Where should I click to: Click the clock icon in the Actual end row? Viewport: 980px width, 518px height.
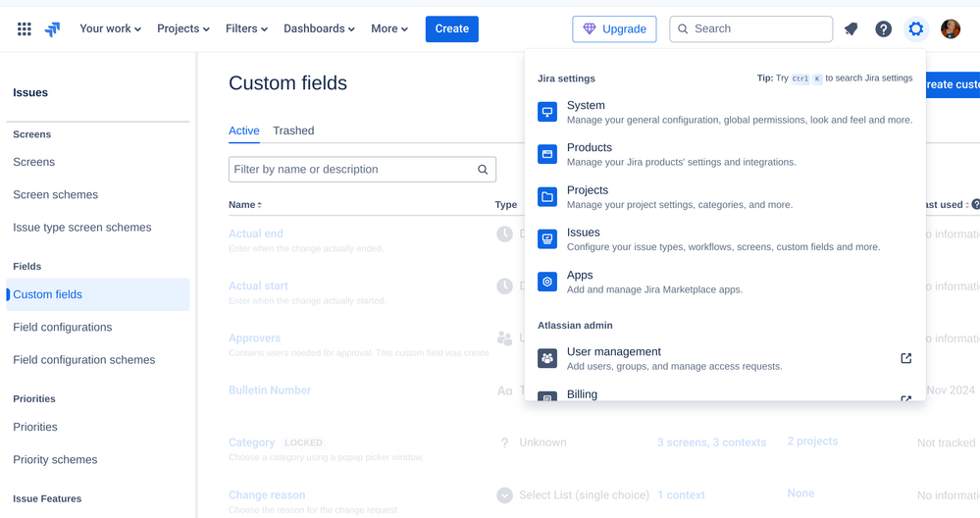coord(504,234)
